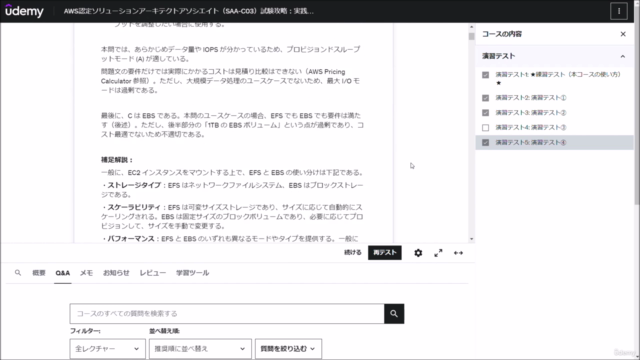
Task: Toggle checkbox for 演習テスト3
Action: click(x=485, y=113)
